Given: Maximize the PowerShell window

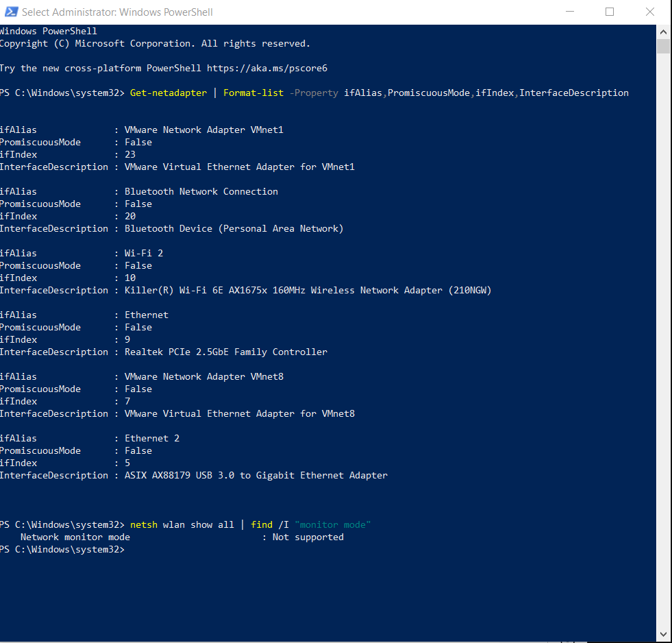Looking at the screenshot, I should click(610, 12).
